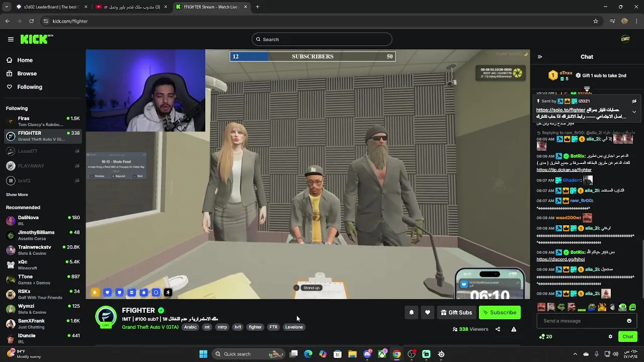Click Show More in the Following list

tap(17, 195)
